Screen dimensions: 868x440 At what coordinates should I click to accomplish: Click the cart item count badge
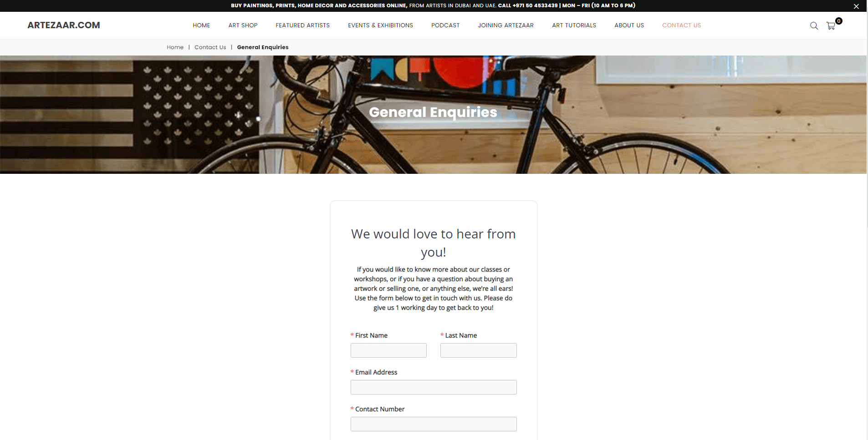click(839, 21)
